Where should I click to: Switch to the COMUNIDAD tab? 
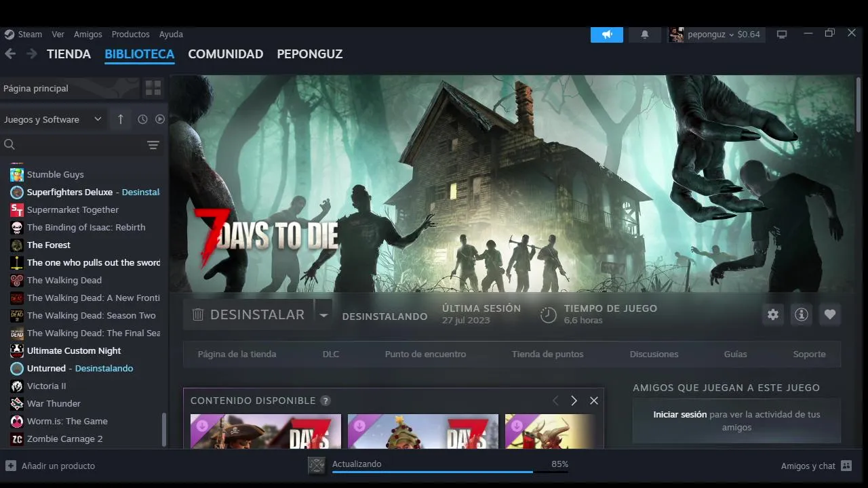[226, 54]
